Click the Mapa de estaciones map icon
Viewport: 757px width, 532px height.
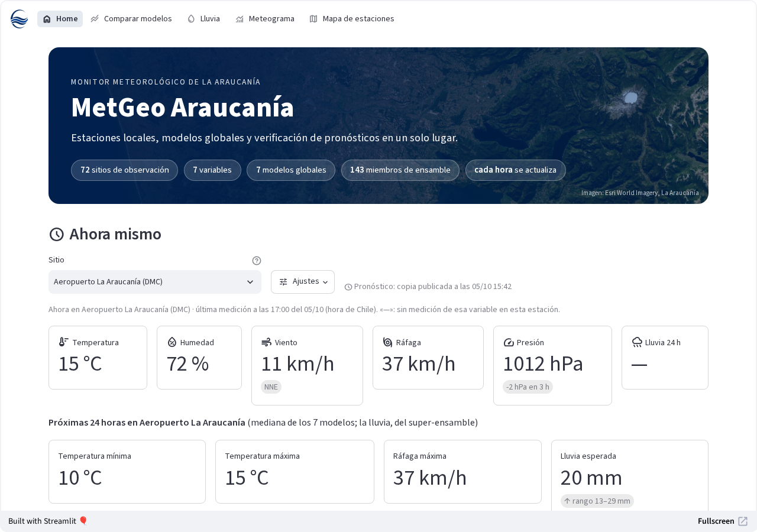click(313, 19)
